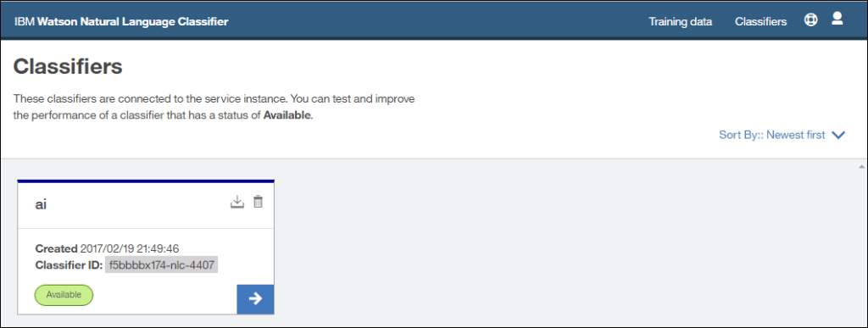Select the Classifier ID value field

click(x=162, y=265)
